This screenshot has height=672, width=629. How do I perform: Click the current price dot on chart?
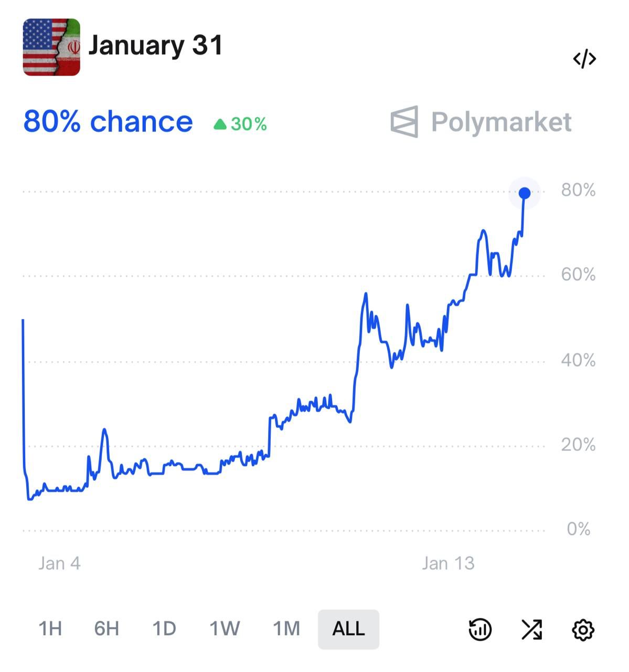[524, 193]
